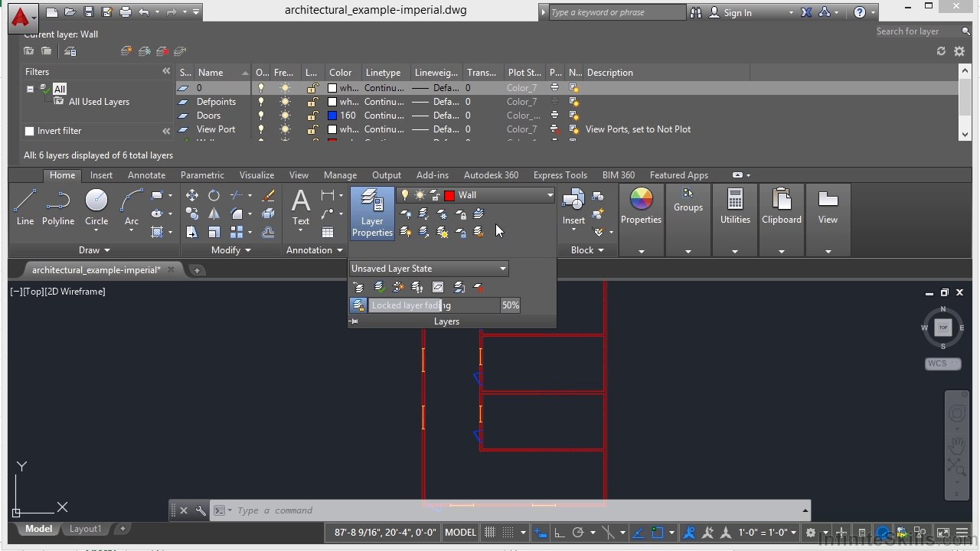This screenshot has height=551, width=980.
Task: Click the Refresh icon in layer manager
Action: (x=941, y=51)
